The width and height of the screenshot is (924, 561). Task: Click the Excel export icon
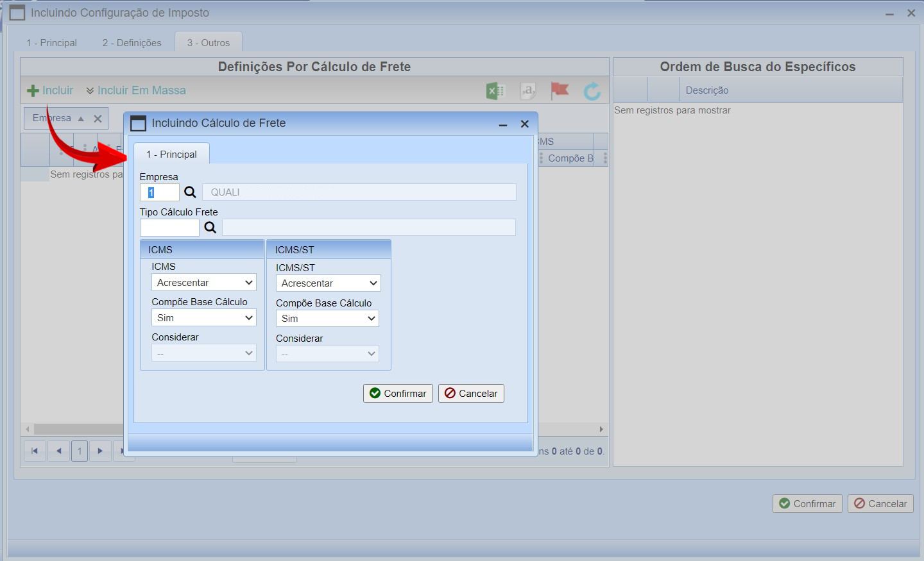pyautogui.click(x=495, y=91)
